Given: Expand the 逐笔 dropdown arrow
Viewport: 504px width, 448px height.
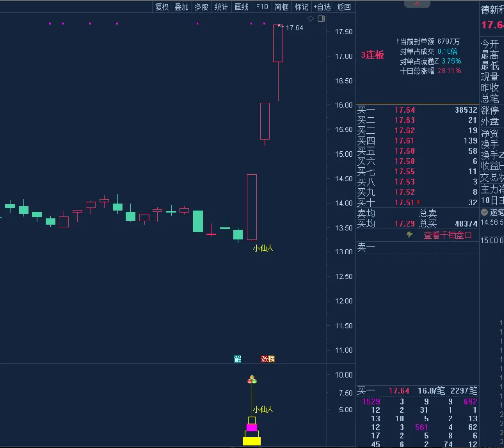Looking at the screenshot, I should (484, 212).
